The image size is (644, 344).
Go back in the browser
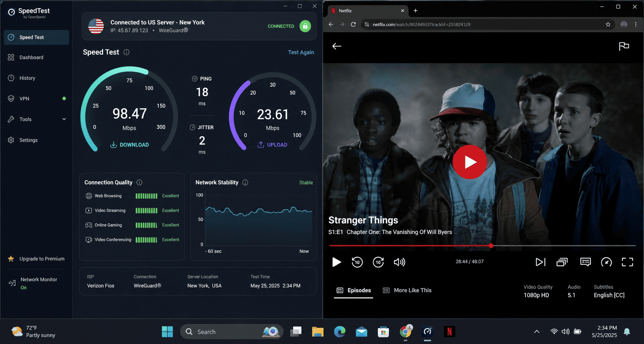point(331,24)
